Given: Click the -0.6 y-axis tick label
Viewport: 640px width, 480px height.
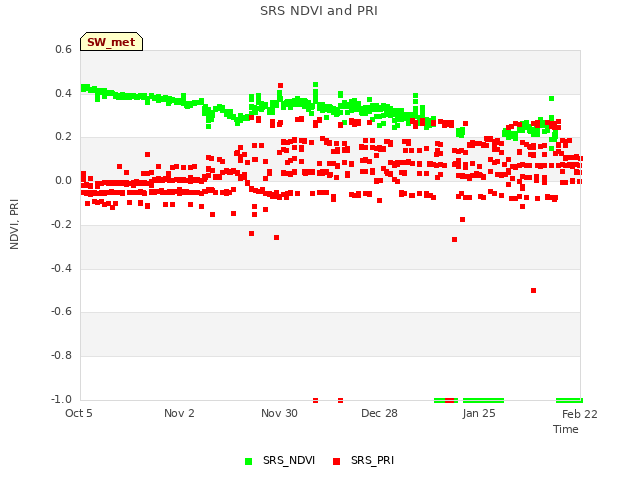Looking at the screenshot, I should 62,311.
